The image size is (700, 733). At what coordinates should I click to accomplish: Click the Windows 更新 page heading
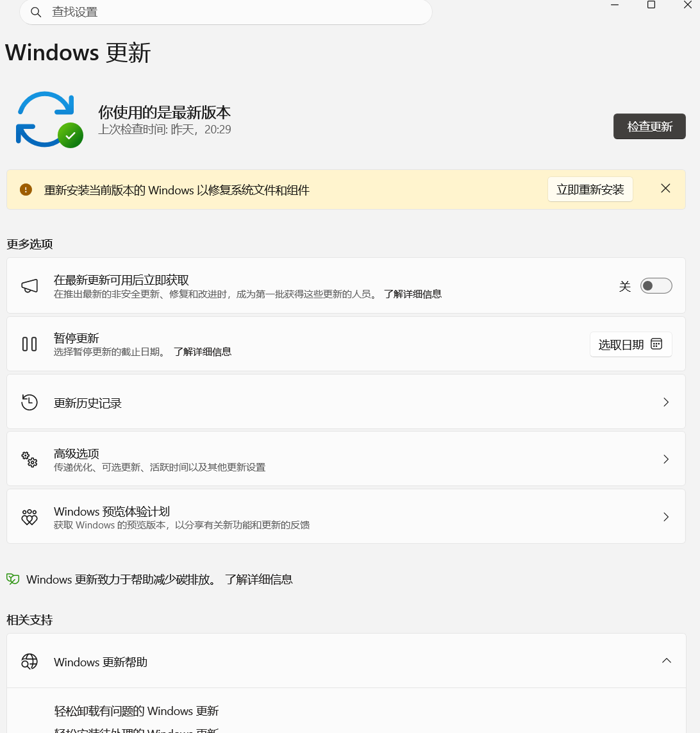[78, 53]
